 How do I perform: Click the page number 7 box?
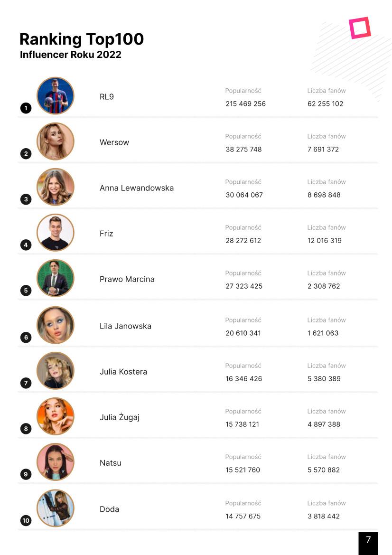368,543
